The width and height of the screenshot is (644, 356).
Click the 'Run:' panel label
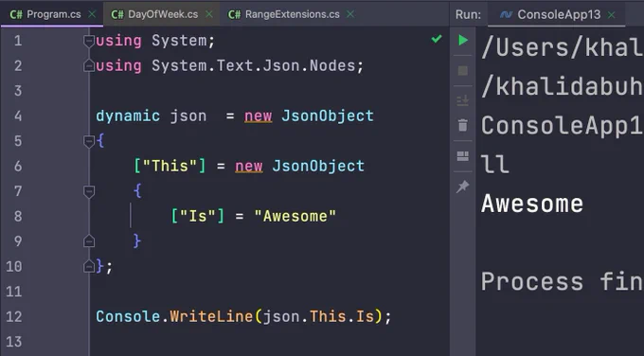[468, 15]
